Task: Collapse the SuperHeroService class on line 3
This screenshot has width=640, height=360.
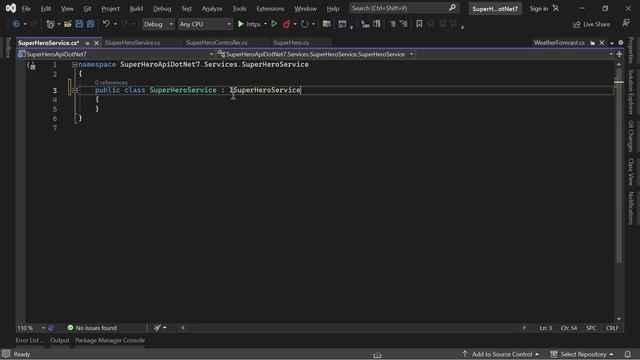Action: pos(75,90)
